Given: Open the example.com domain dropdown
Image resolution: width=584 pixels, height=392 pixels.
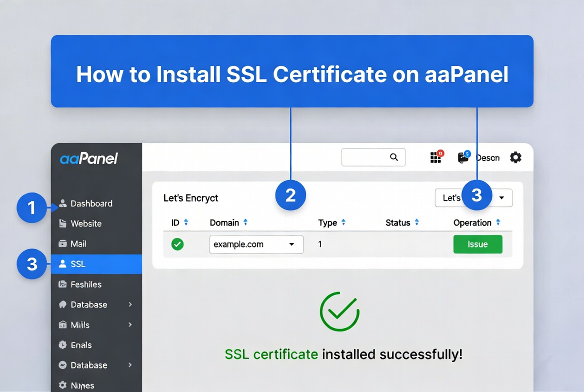Looking at the screenshot, I should (x=256, y=244).
